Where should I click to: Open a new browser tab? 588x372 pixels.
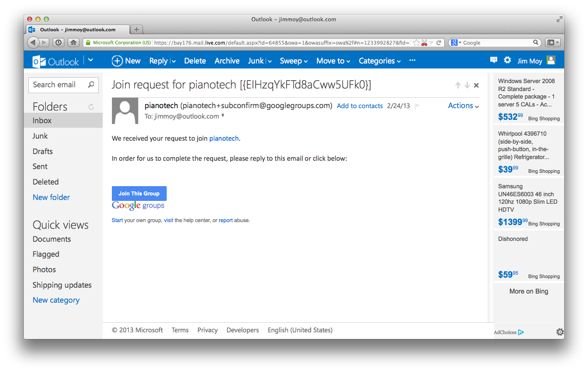(136, 29)
